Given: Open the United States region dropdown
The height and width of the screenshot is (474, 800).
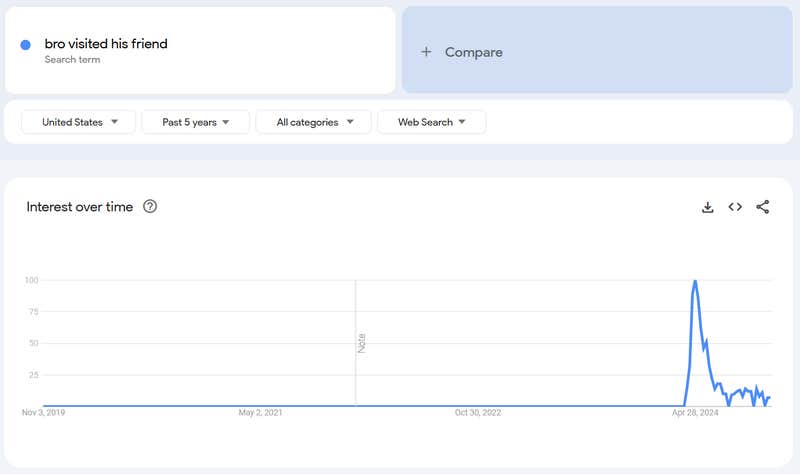Looking at the screenshot, I should (78, 122).
